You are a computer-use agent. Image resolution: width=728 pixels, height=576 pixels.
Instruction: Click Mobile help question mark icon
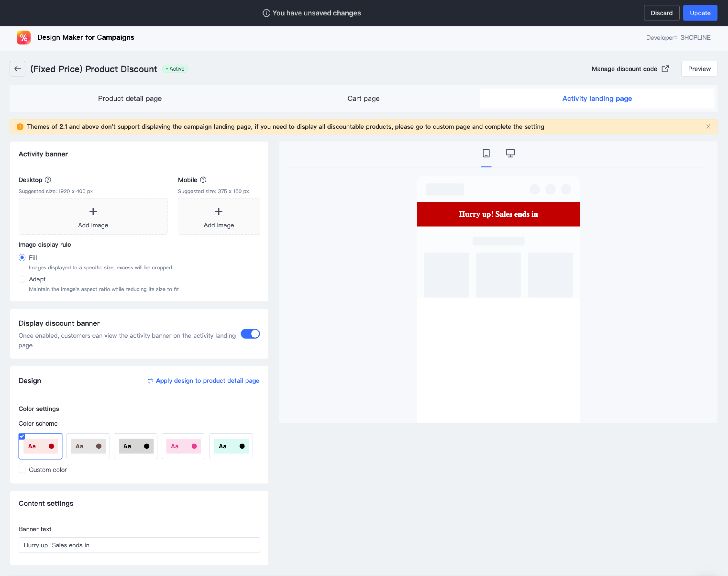pos(203,180)
